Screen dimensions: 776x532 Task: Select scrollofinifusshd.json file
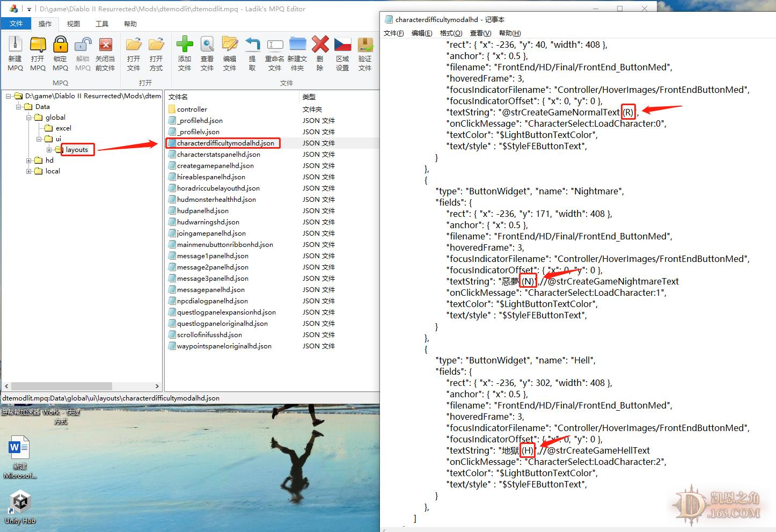point(209,335)
